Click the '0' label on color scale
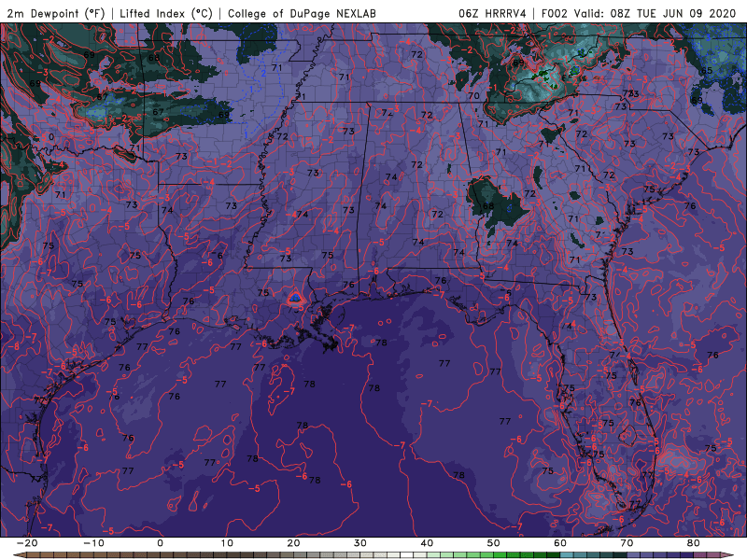Screen dimensions: 747x560 160,543
